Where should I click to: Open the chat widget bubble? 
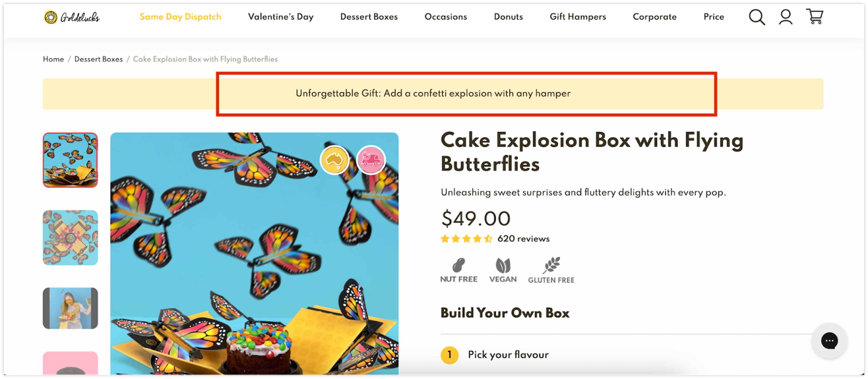pos(829,341)
